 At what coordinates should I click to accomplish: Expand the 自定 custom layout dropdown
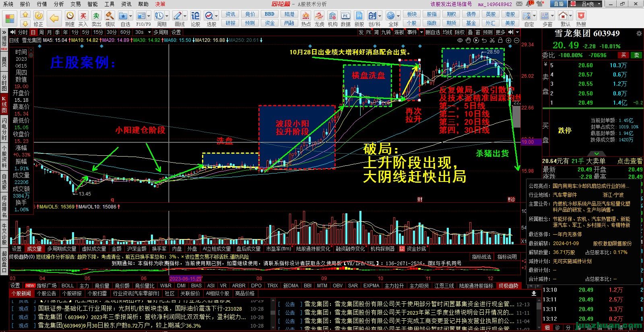[535, 16]
